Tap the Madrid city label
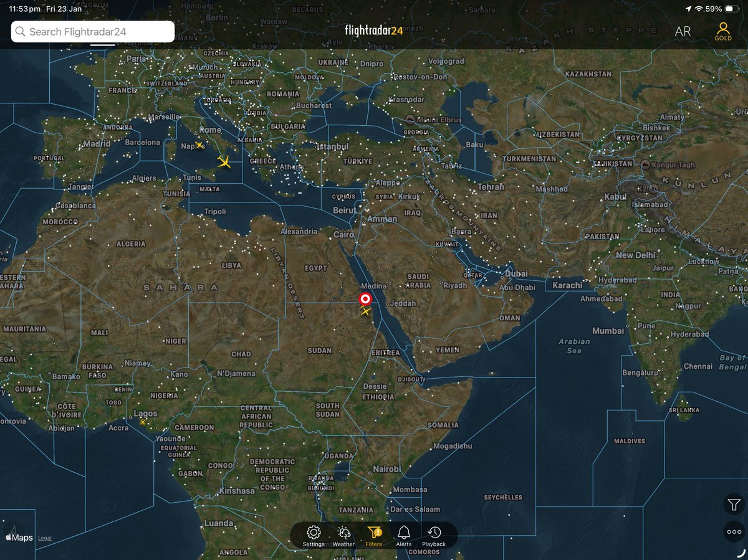748x560 pixels. (97, 143)
